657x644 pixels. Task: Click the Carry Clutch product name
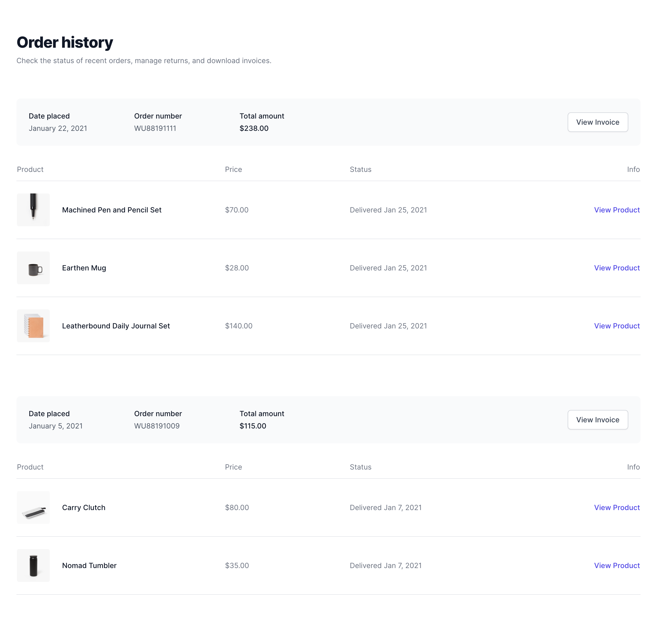pos(84,508)
